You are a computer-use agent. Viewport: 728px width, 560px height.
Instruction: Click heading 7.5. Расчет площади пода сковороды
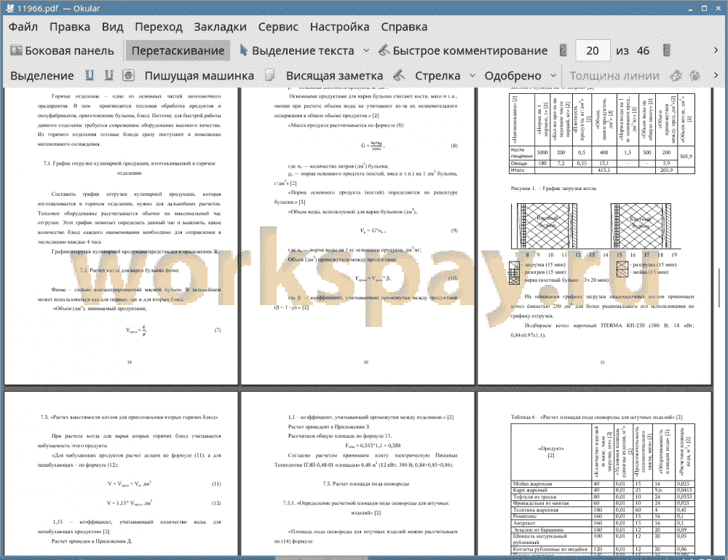[x=366, y=484]
